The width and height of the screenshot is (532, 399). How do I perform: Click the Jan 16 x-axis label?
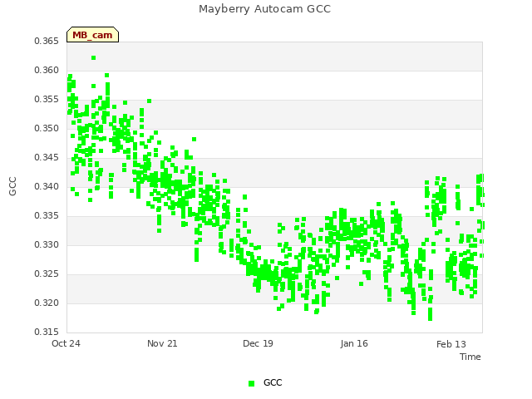(354, 343)
